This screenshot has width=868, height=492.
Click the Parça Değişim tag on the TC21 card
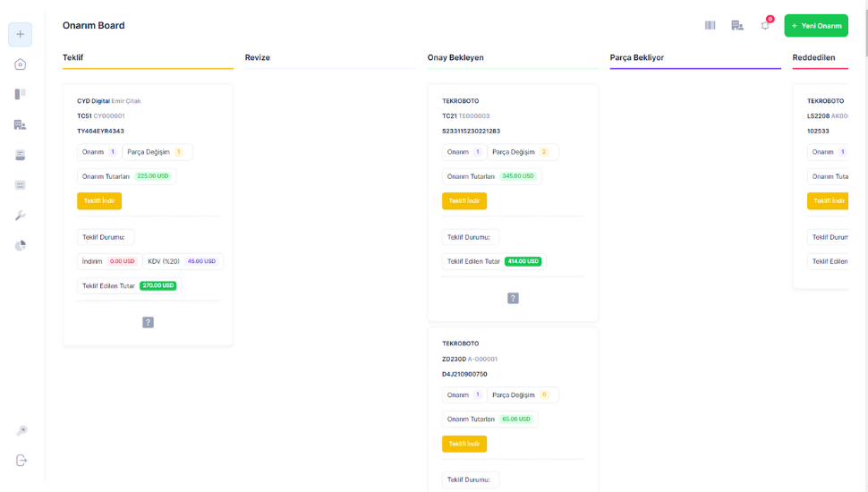[x=523, y=152]
